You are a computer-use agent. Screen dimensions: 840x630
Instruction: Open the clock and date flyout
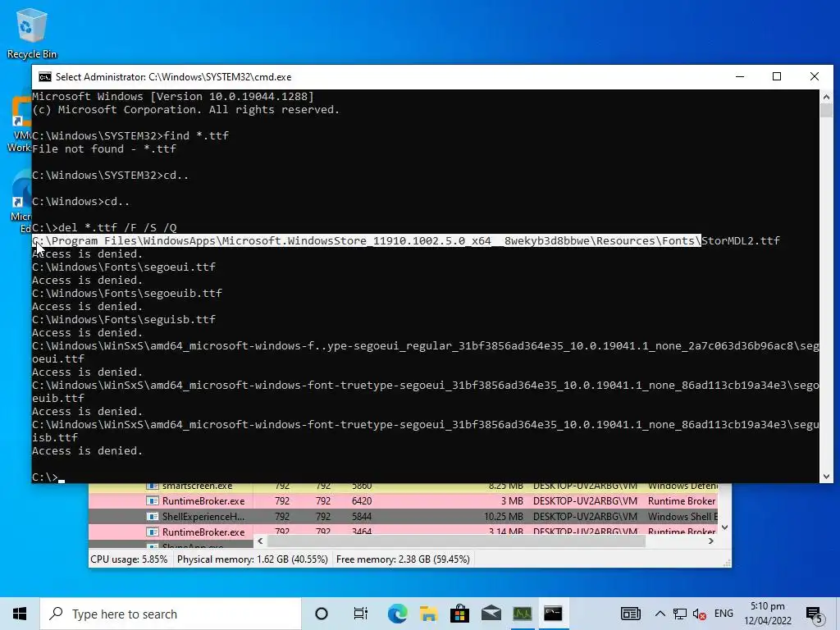pyautogui.click(x=768, y=614)
